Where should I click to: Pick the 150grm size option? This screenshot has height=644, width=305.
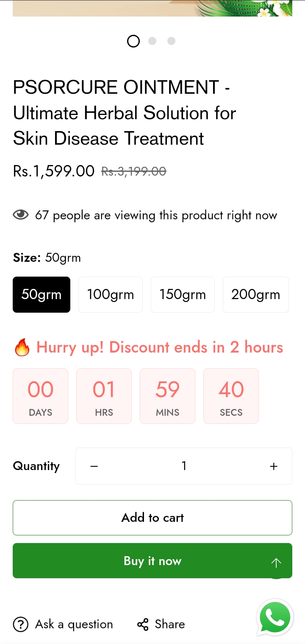[183, 294]
